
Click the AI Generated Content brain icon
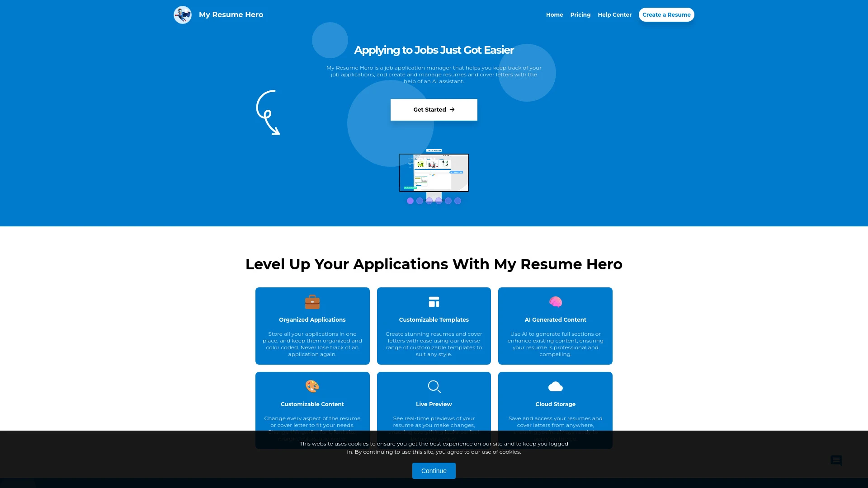click(555, 302)
